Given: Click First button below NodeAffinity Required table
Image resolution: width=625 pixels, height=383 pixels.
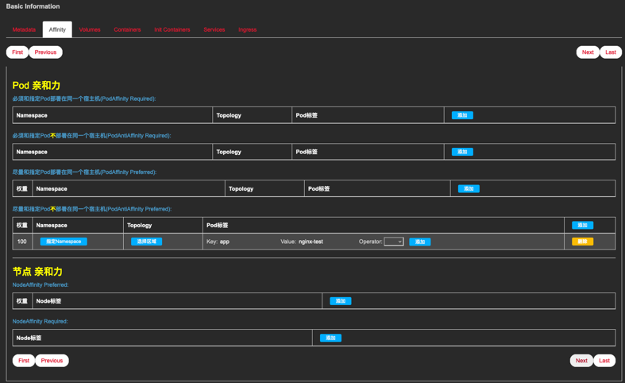Looking at the screenshot, I should pos(24,361).
